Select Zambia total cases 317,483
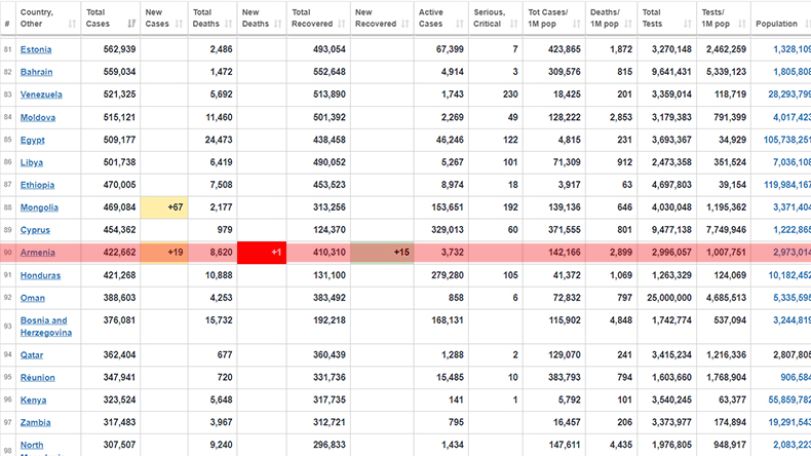Image resolution: width=811 pixels, height=456 pixels. pos(119,423)
